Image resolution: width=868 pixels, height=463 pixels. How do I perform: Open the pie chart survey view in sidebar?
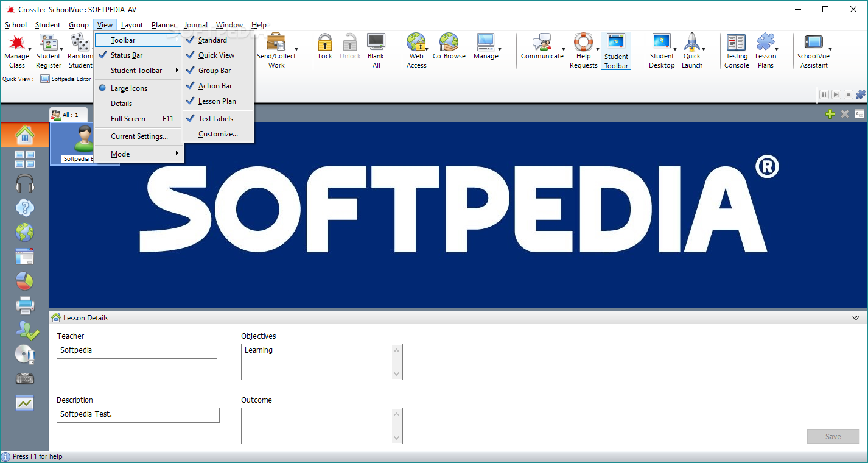click(x=25, y=281)
